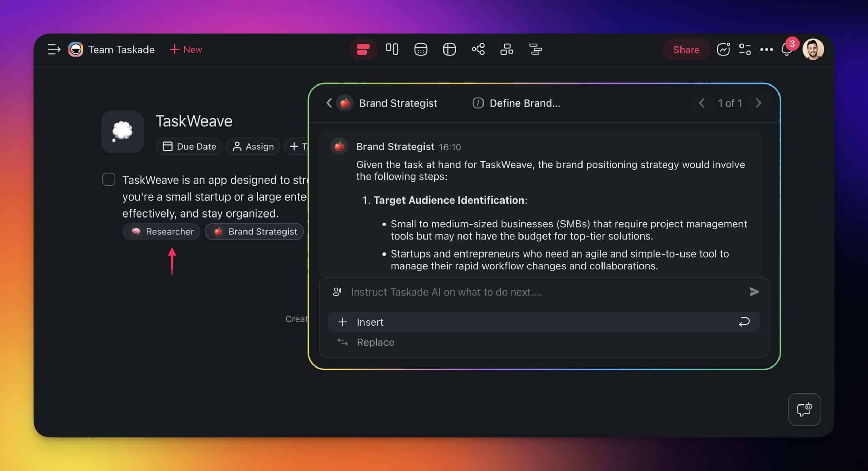Go to previous response arrow
868x471 pixels.
click(702, 103)
